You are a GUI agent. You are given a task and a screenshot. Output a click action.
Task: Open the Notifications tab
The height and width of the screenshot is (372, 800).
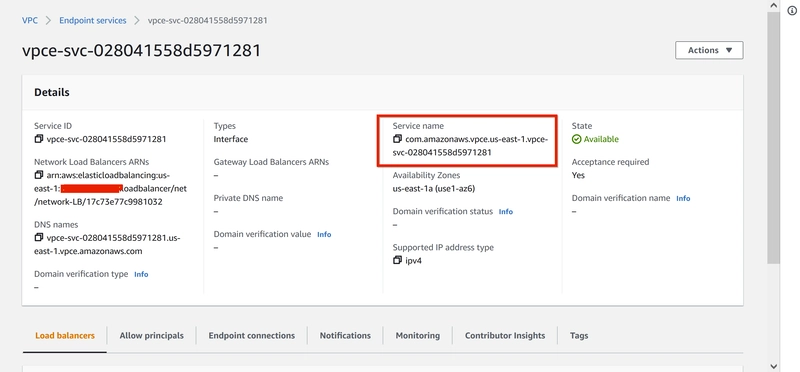(x=345, y=336)
